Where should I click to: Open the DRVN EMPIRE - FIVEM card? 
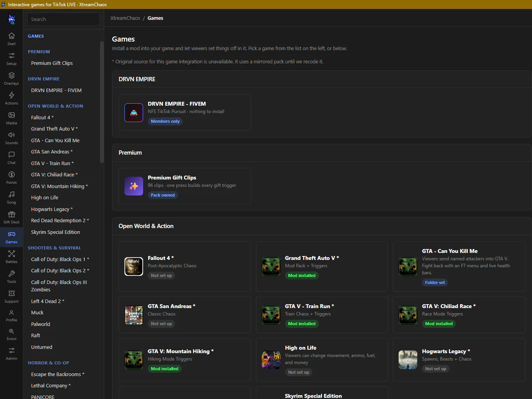point(185,112)
